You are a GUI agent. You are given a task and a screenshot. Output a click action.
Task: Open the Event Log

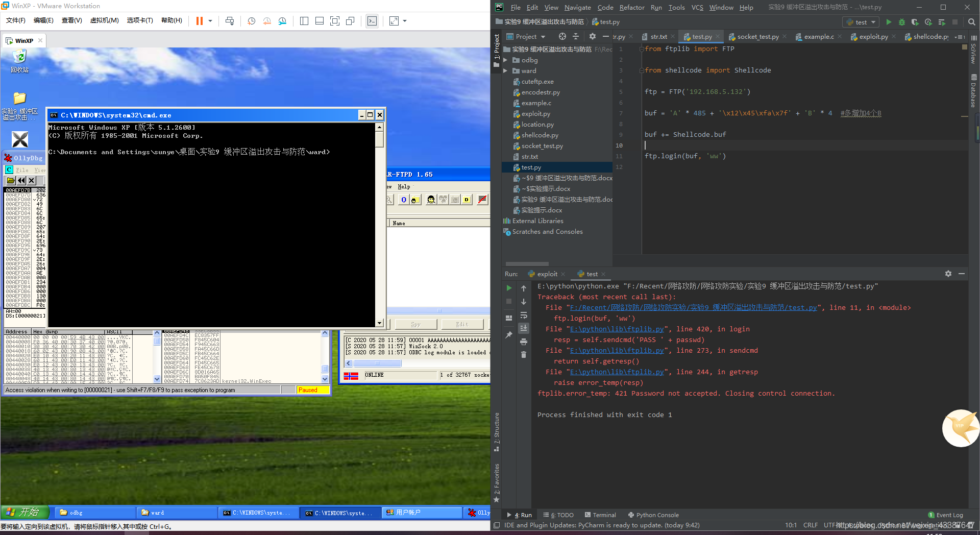click(x=945, y=515)
